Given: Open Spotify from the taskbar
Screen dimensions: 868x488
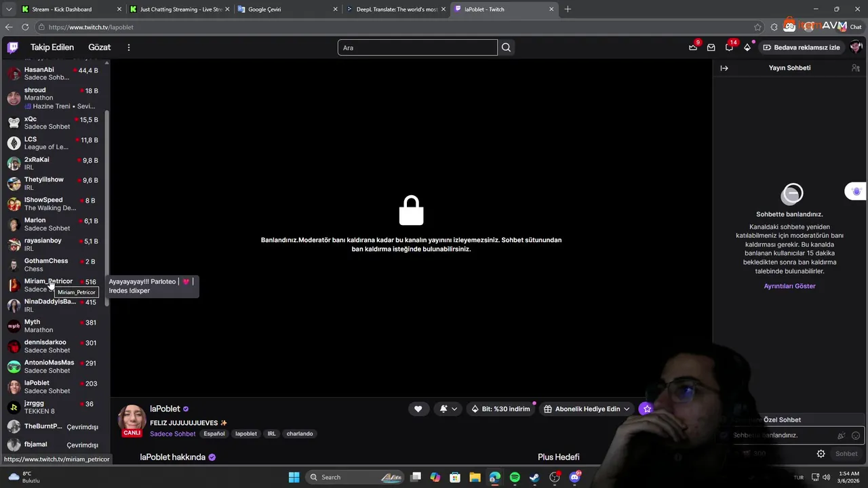Looking at the screenshot, I should coord(515,477).
